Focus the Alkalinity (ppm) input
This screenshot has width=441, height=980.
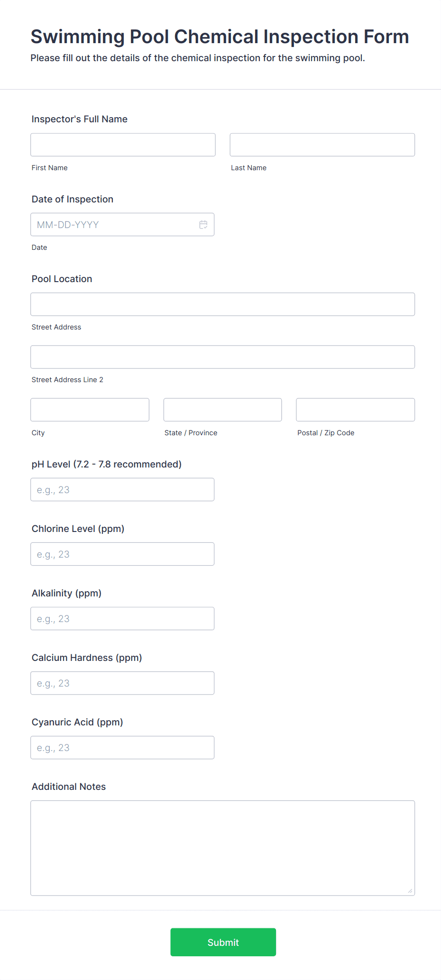(x=122, y=619)
